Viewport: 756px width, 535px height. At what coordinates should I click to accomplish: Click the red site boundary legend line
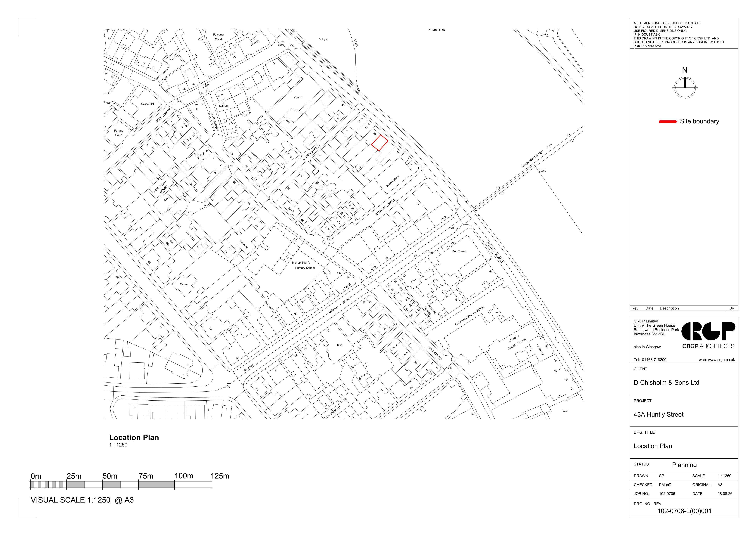(x=667, y=121)
